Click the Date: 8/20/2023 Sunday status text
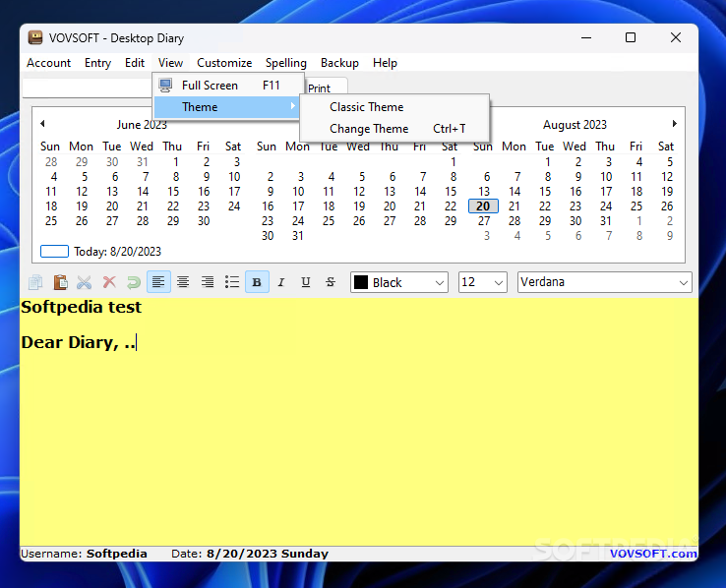Screen dimensions: 726x588 coord(250,554)
